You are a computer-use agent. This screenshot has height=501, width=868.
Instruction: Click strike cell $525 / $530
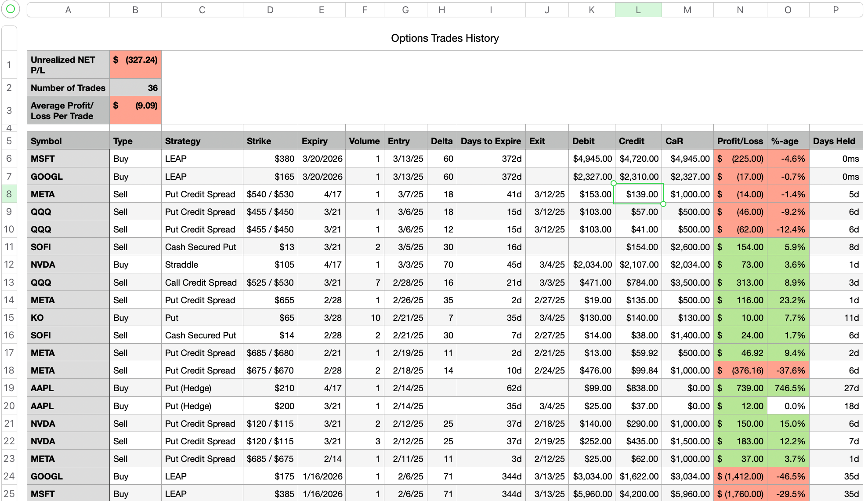coord(270,282)
